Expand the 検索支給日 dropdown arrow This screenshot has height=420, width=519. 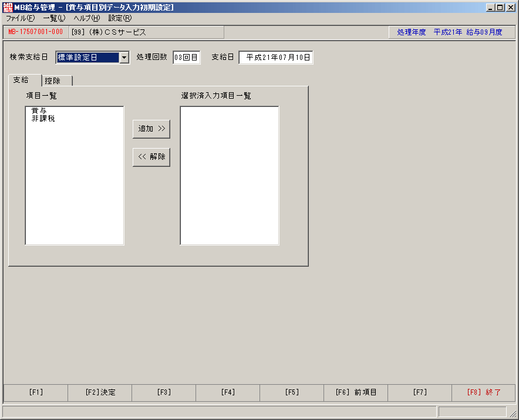coord(124,58)
